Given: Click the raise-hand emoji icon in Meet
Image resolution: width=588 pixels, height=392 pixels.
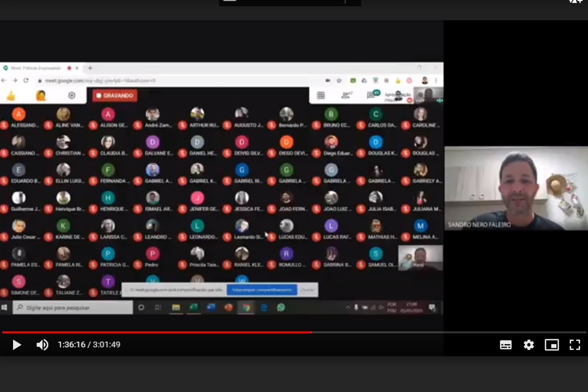Looking at the screenshot, I should [41, 95].
